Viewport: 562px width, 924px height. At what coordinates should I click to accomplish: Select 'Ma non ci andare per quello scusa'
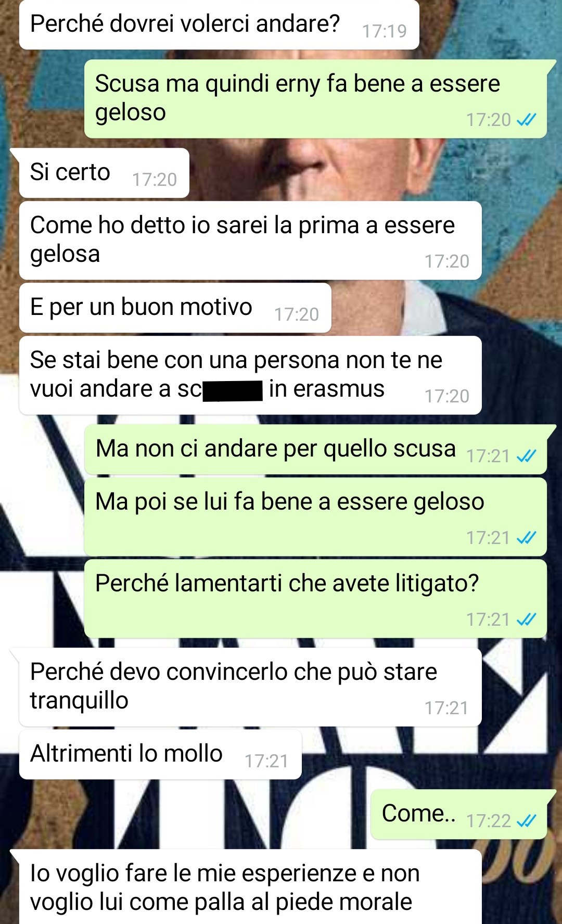pos(315,449)
